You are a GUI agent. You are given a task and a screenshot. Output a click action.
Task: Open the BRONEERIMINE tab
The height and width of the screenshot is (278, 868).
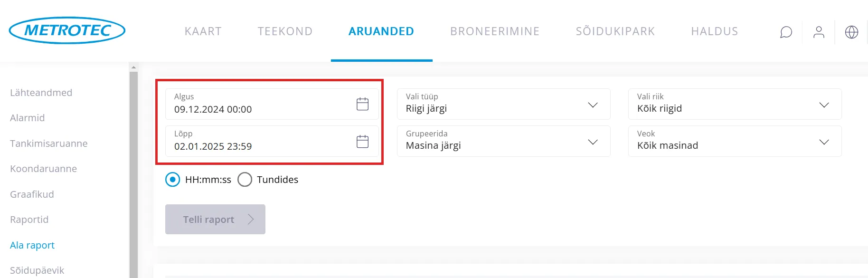pyautogui.click(x=495, y=31)
